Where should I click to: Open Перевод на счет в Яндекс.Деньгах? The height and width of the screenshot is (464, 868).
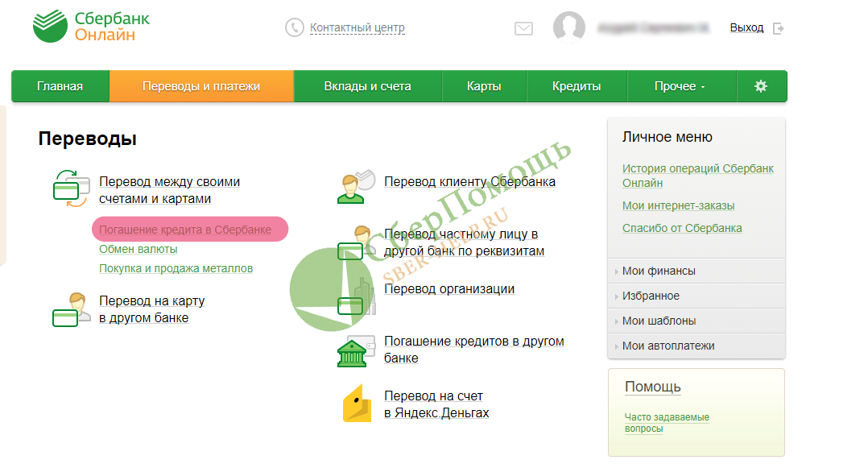436,404
